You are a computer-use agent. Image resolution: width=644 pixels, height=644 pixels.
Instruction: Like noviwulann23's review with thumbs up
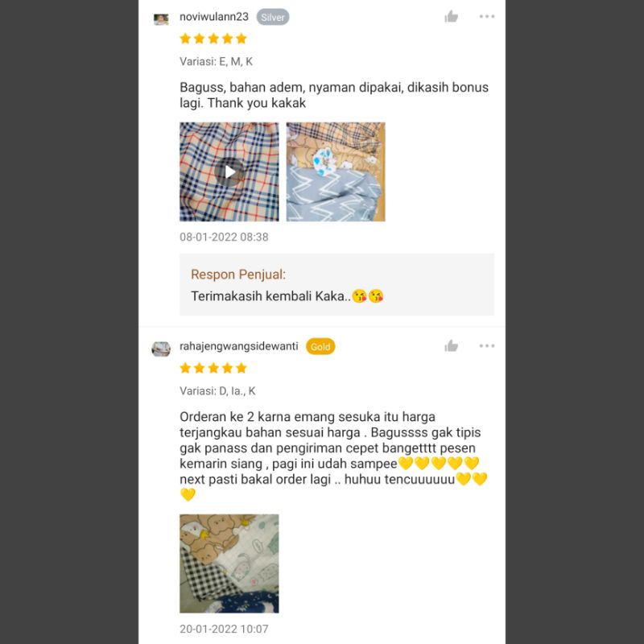point(451,16)
